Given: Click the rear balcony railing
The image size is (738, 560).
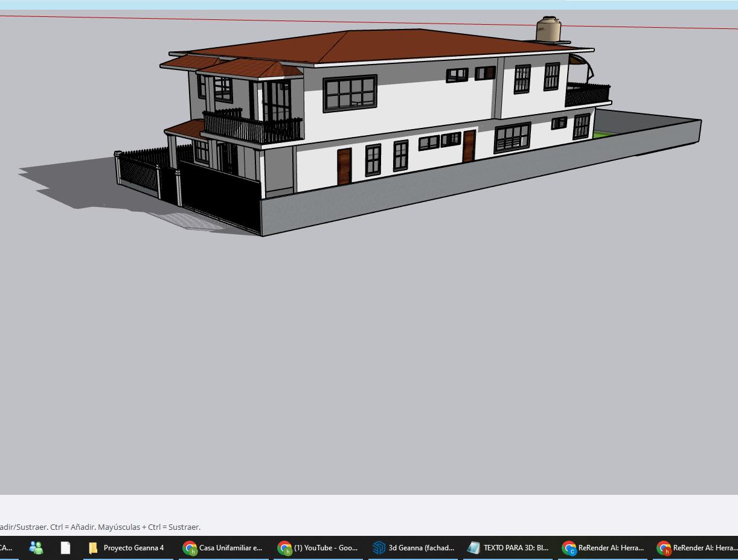Looking at the screenshot, I should 587,95.
